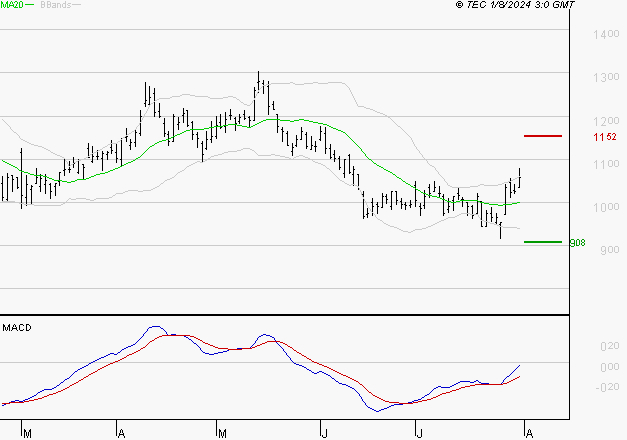
Task: Click the TEC 1/8/2024 copyright text
Action: [x=515, y=5]
